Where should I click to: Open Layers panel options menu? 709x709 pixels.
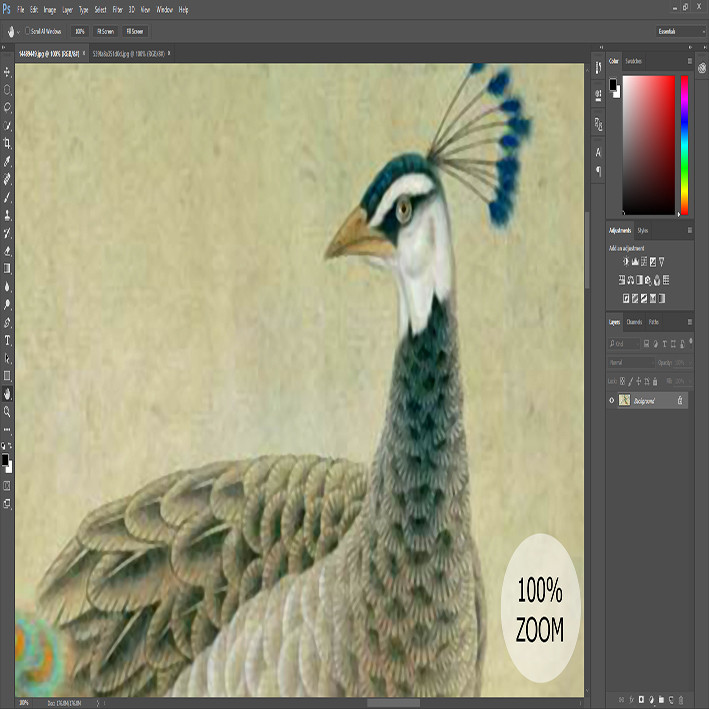[690, 322]
